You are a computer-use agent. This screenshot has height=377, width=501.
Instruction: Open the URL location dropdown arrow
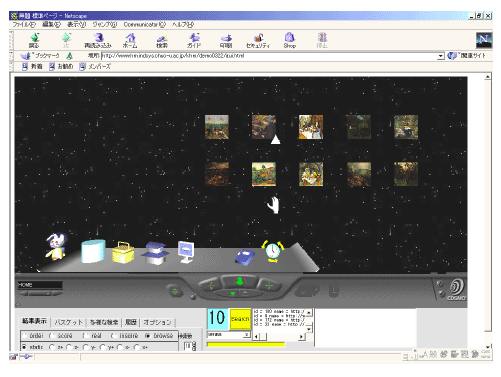point(441,56)
